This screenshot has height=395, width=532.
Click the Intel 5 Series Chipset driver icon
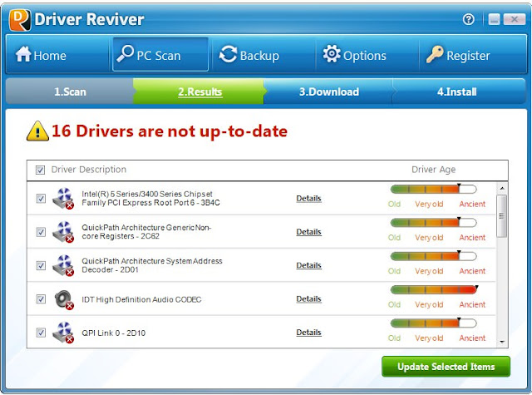point(63,198)
